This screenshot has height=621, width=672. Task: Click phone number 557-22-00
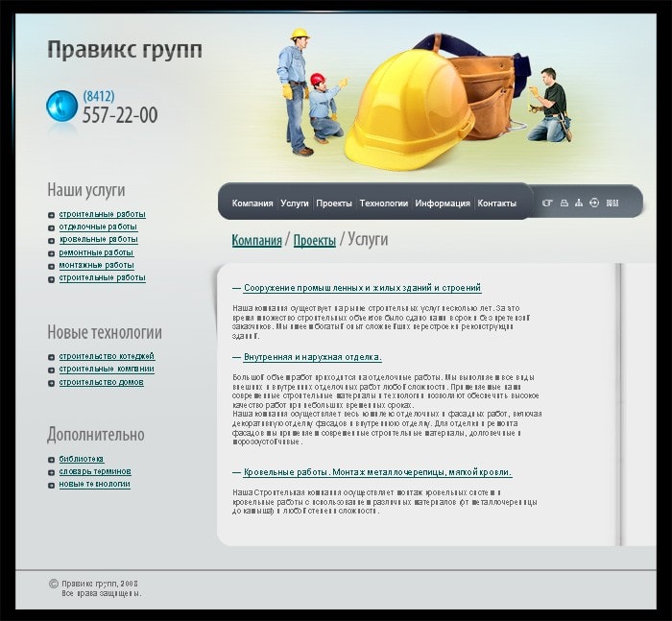[120, 115]
